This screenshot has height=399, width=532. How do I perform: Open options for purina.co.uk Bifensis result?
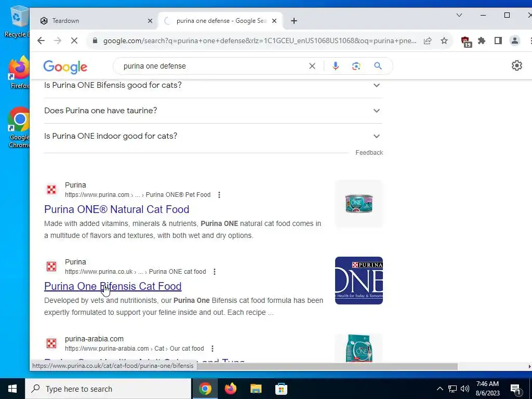215,271
